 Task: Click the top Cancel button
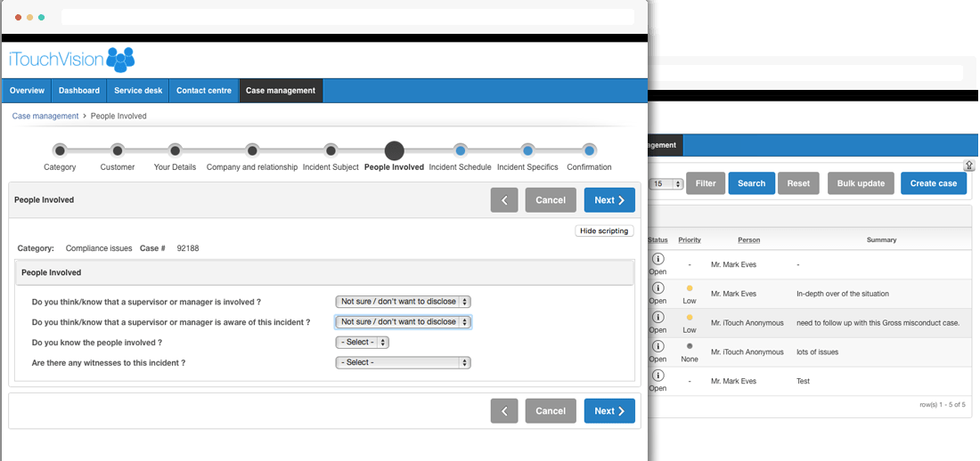tap(551, 200)
